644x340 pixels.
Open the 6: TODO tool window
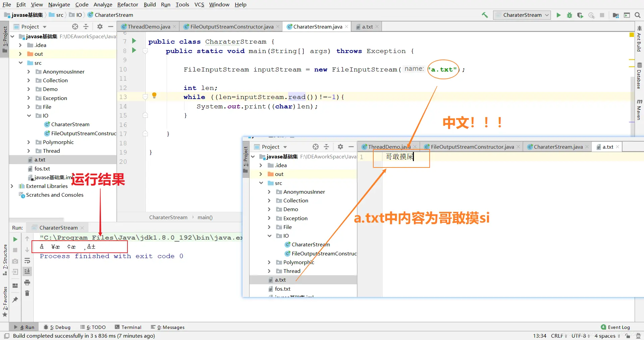point(93,327)
